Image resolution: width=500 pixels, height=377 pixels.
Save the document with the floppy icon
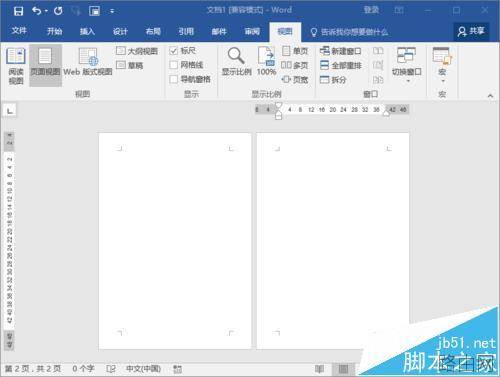18,11
